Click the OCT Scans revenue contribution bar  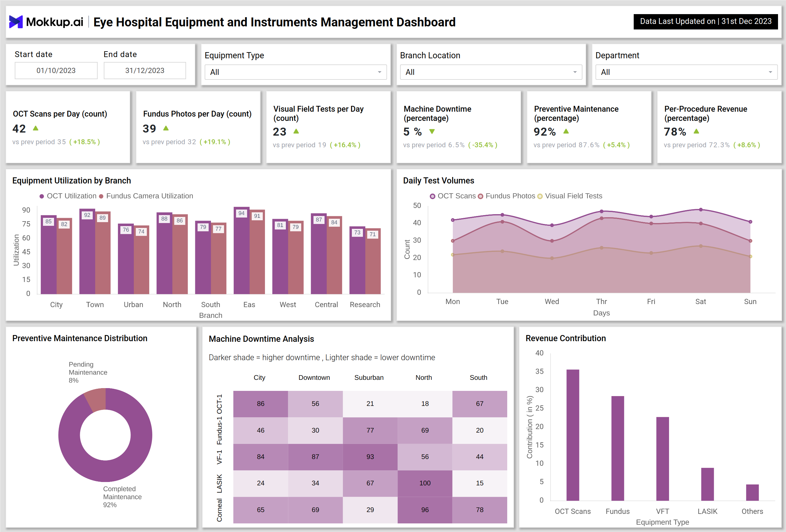(x=573, y=435)
